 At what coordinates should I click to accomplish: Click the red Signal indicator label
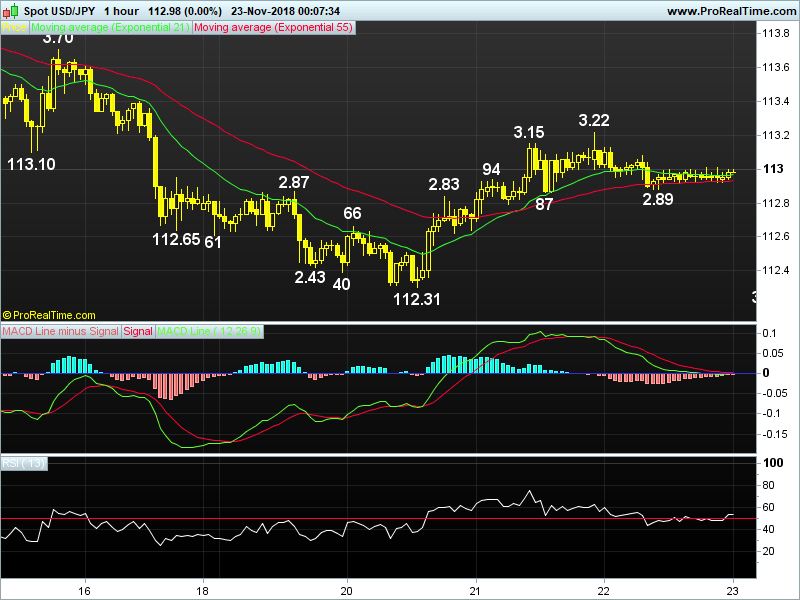[x=138, y=331]
